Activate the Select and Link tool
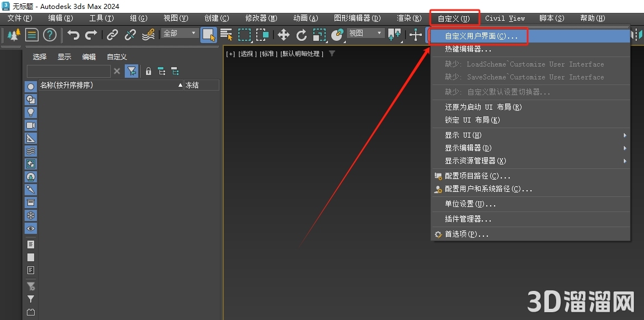 [x=112, y=35]
